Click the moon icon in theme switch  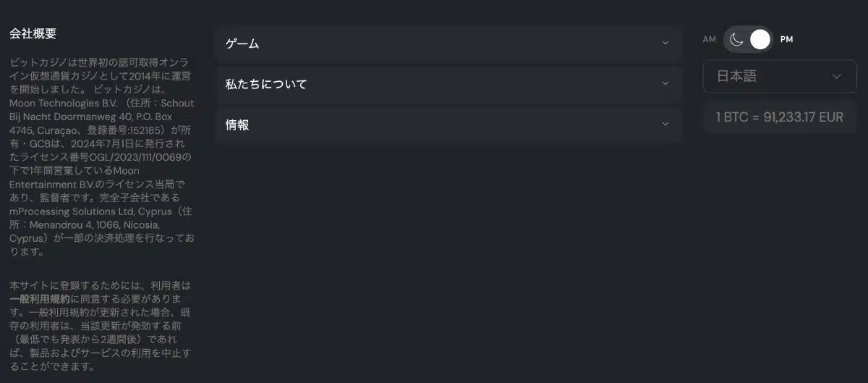[x=736, y=39]
